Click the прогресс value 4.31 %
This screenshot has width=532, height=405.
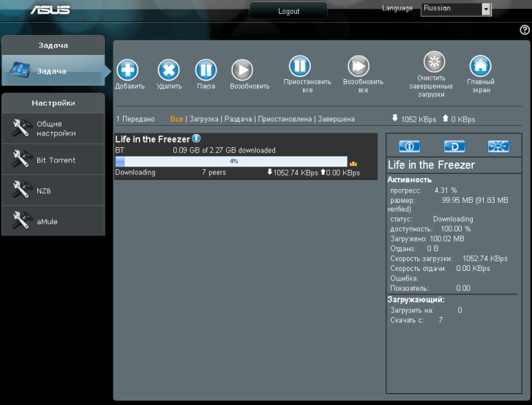tap(446, 190)
